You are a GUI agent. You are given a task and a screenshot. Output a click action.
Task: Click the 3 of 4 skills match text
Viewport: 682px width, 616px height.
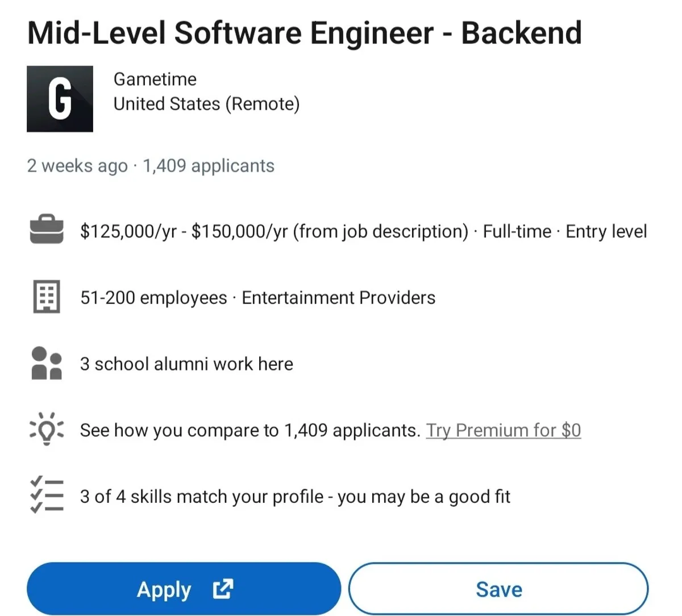294,497
